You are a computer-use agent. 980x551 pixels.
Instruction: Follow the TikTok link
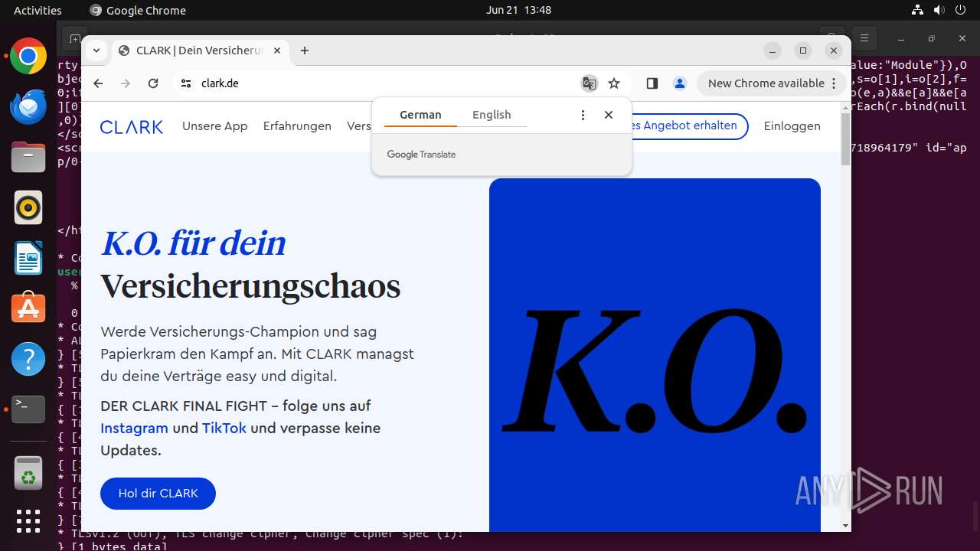pos(224,428)
